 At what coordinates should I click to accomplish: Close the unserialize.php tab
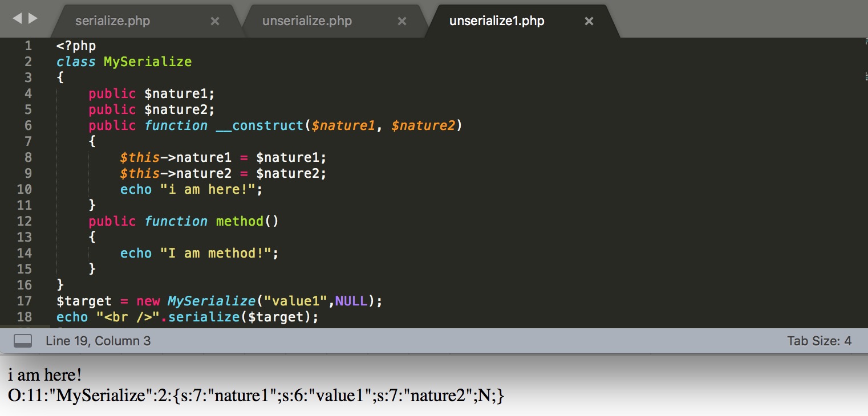(x=402, y=21)
